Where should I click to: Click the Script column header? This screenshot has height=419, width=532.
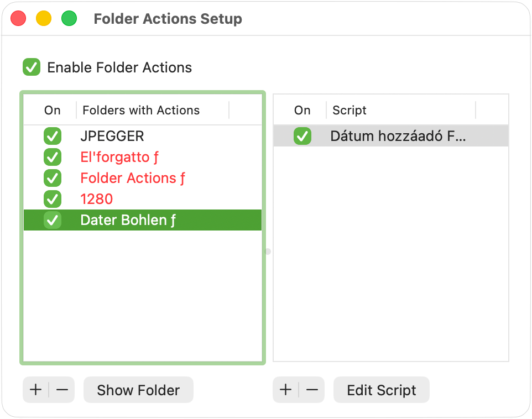tap(350, 110)
